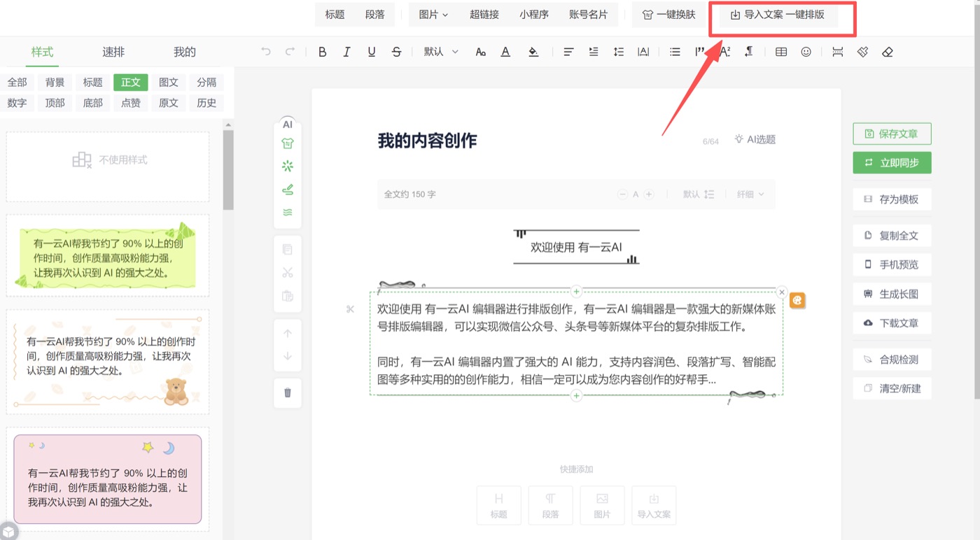980x540 pixels.
Task: Apply italic formatting
Action: click(346, 52)
